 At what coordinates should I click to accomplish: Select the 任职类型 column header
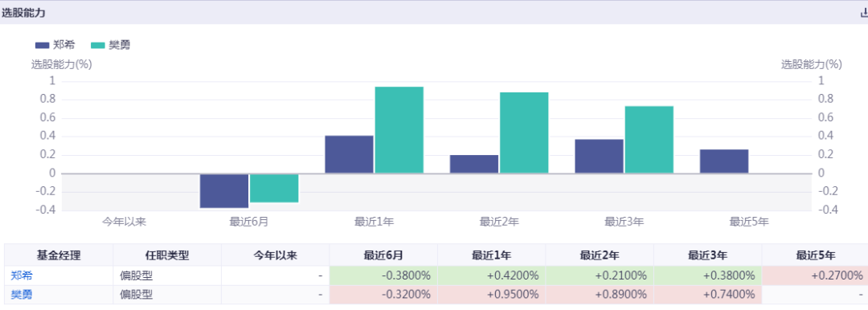(167, 255)
